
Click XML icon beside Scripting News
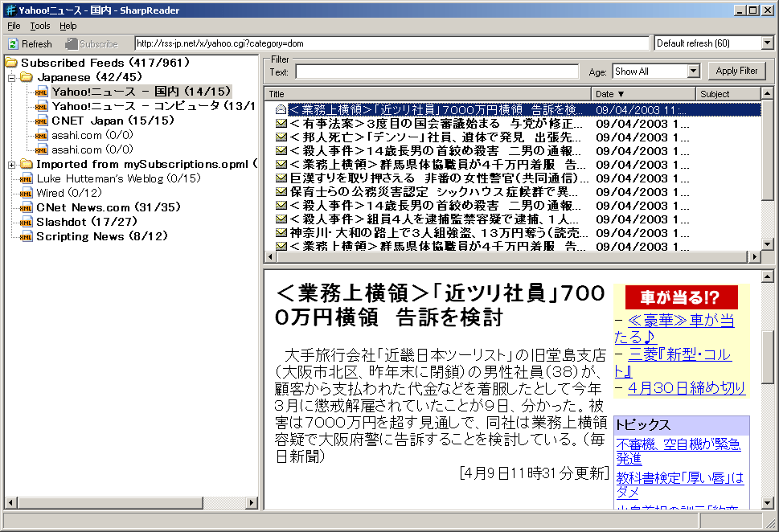(26, 236)
